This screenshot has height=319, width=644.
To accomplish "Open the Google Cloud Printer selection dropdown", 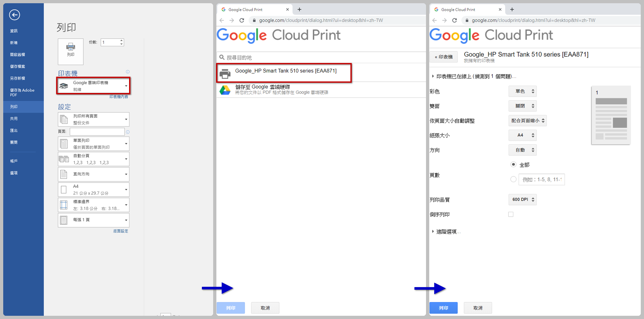I will [93, 86].
